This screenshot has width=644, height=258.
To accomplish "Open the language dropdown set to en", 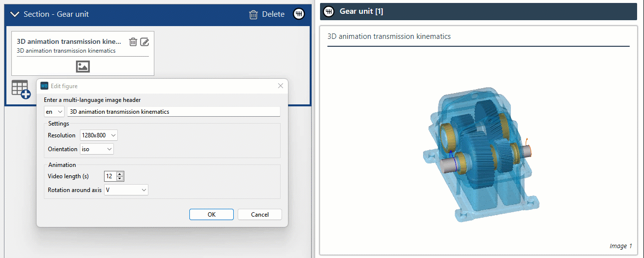I will [x=54, y=112].
